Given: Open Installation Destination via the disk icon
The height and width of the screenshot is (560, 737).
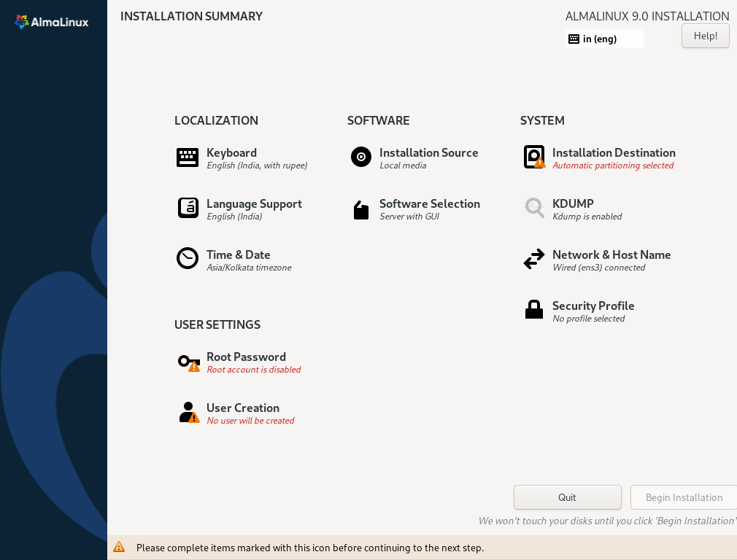Looking at the screenshot, I should [x=534, y=156].
